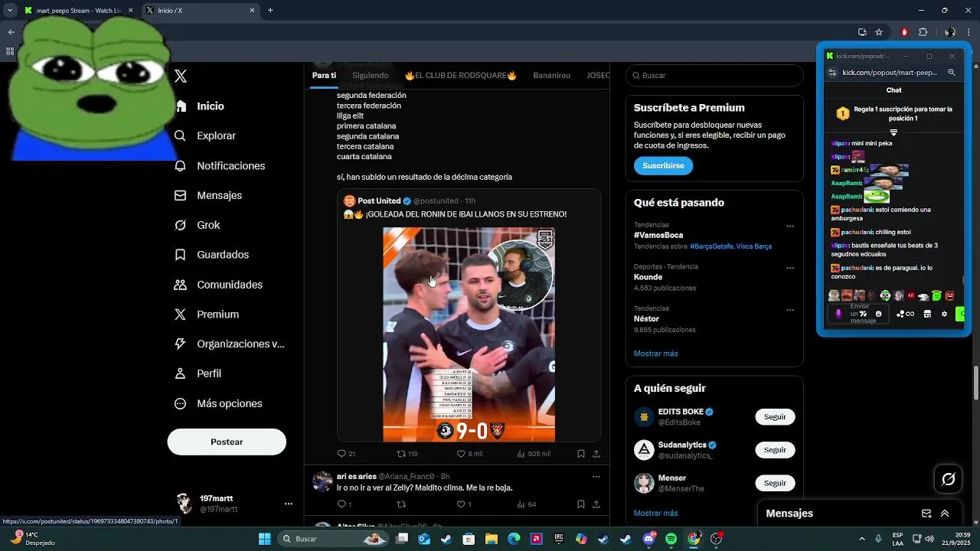The height and width of the screenshot is (551, 980).
Task: View analytics showing 505 mil views
Action: 534,454
